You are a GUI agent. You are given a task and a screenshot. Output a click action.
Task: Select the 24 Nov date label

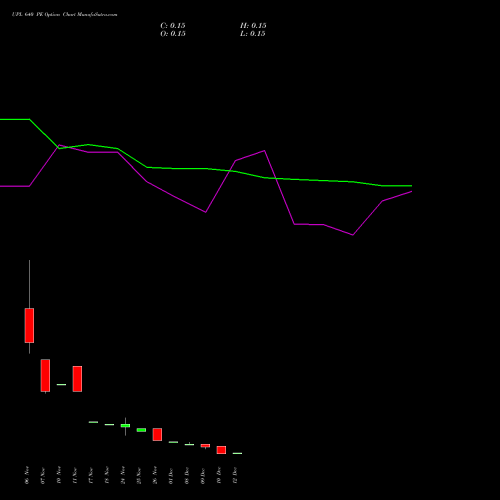pyautogui.click(x=123, y=475)
